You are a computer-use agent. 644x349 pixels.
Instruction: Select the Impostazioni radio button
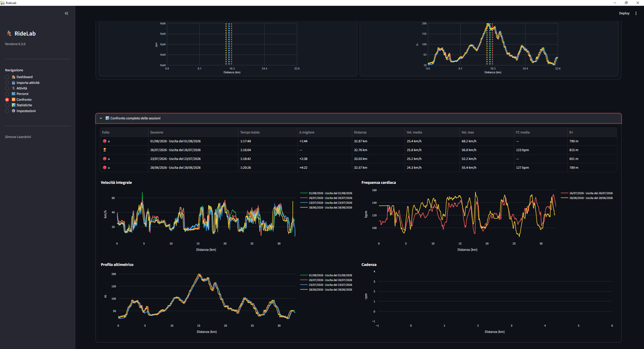tap(7, 111)
